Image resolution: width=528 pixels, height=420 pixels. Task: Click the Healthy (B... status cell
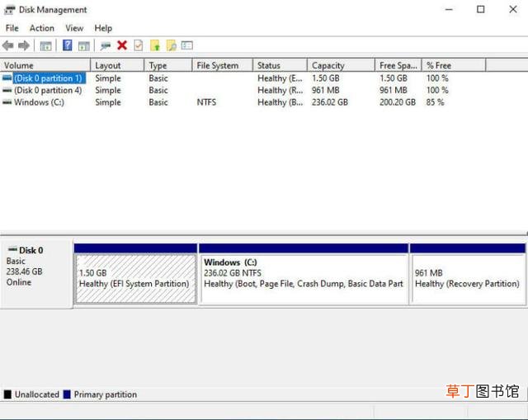click(280, 102)
